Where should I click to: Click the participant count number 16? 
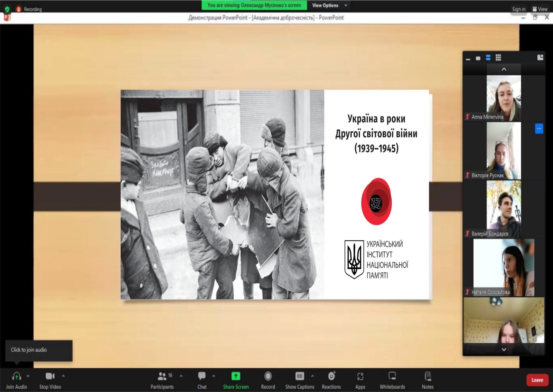coord(170,375)
